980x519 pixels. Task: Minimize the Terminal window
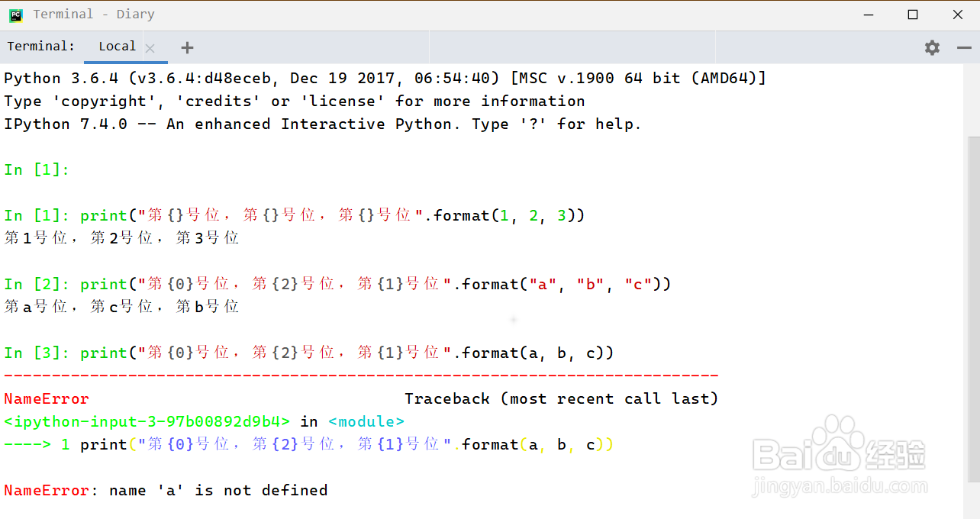[869, 14]
